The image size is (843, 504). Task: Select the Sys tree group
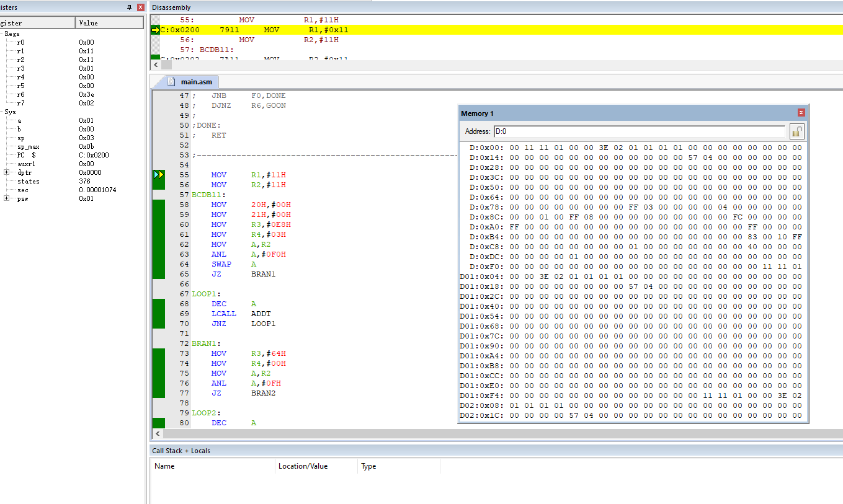(11, 112)
